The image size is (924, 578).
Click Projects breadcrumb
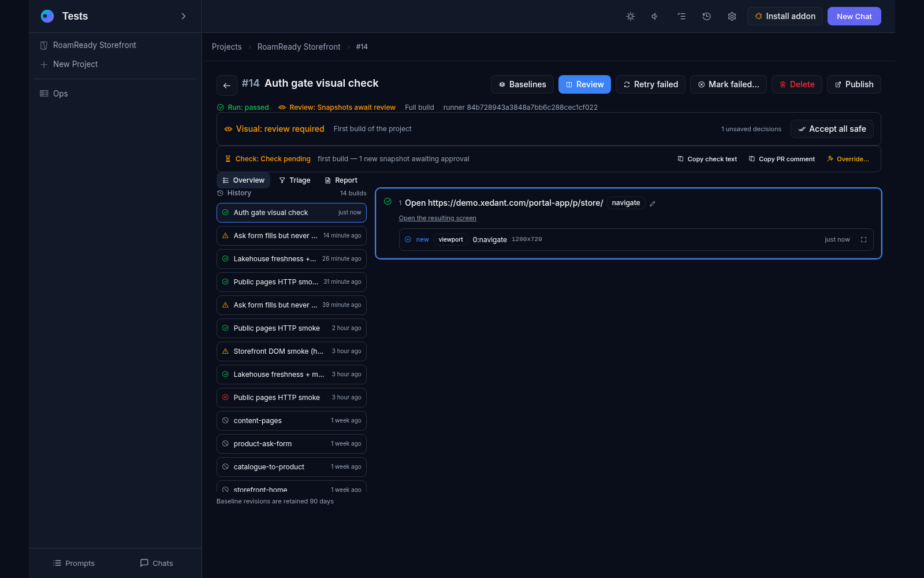tap(226, 47)
